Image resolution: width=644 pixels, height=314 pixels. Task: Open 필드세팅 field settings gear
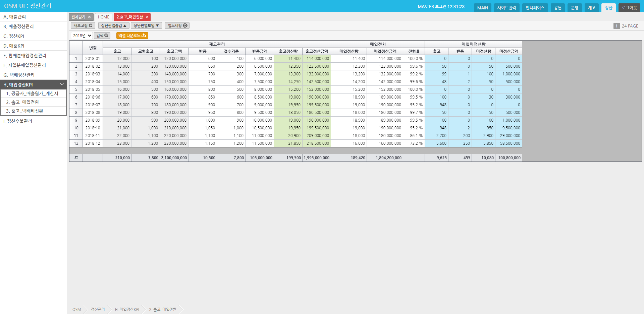(x=177, y=25)
